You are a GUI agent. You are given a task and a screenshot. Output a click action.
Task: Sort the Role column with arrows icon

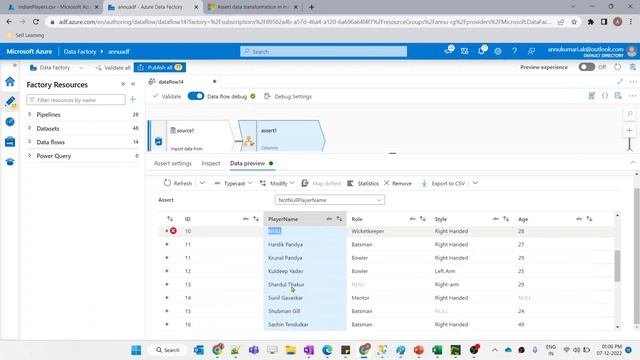pyautogui.click(x=422, y=219)
